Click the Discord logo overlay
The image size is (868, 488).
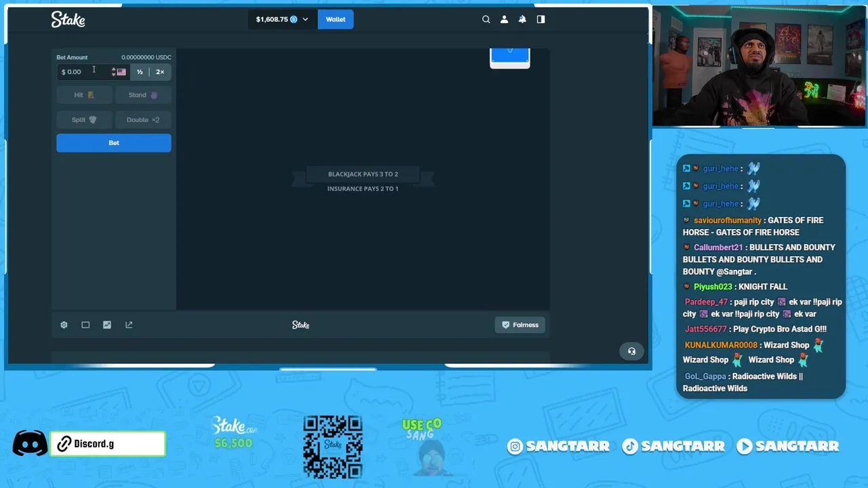(30, 444)
